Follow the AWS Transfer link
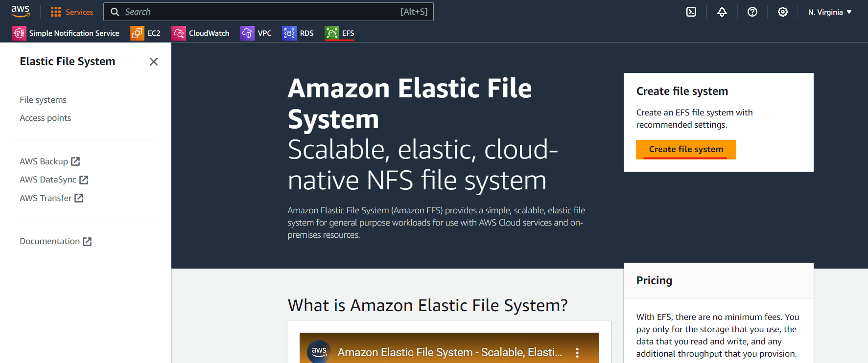This screenshot has height=363, width=868. pyautogui.click(x=46, y=198)
